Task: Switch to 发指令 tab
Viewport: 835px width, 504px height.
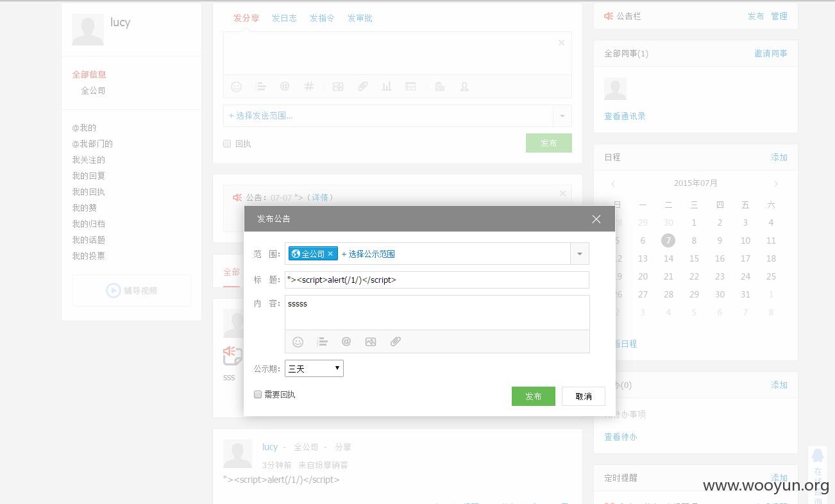Action: click(x=322, y=18)
